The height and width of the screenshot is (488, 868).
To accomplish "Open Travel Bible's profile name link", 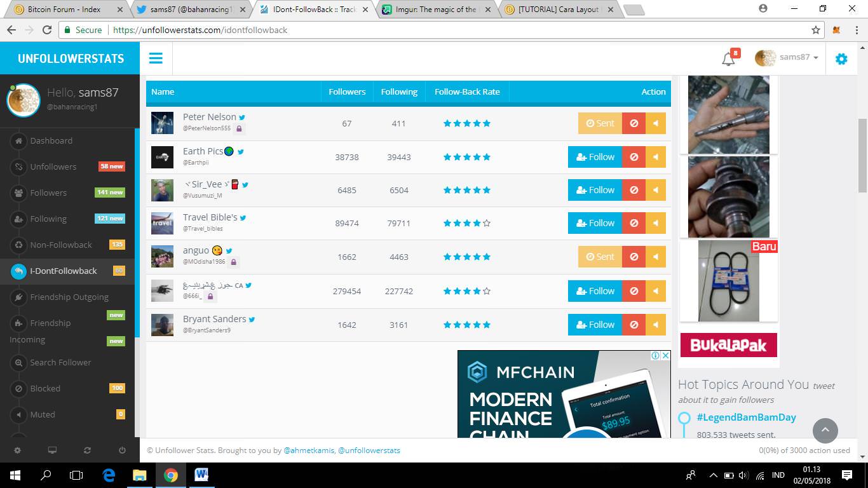I will tap(210, 217).
